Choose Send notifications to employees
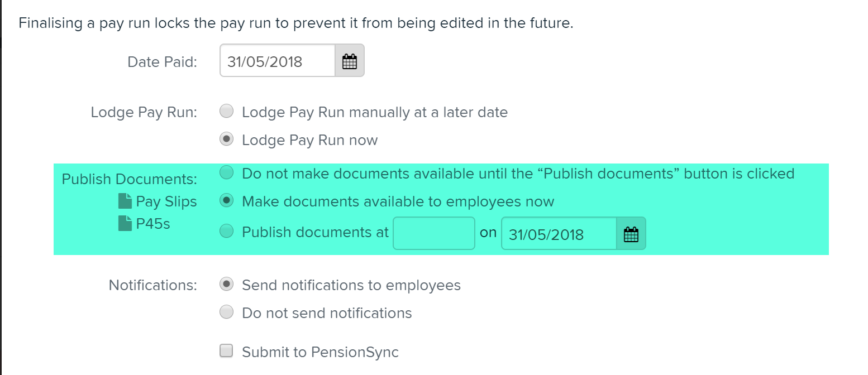Screen dimensions: 868x375 (226, 285)
